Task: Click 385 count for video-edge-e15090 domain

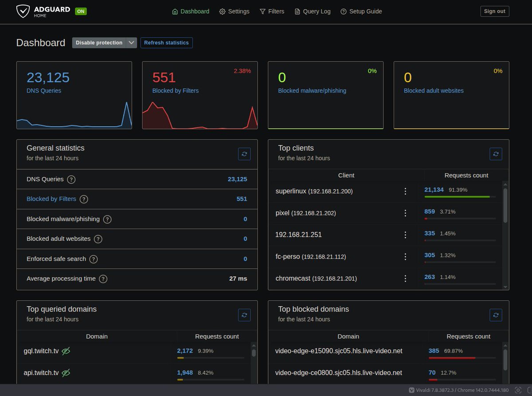Action: pyautogui.click(x=434, y=351)
